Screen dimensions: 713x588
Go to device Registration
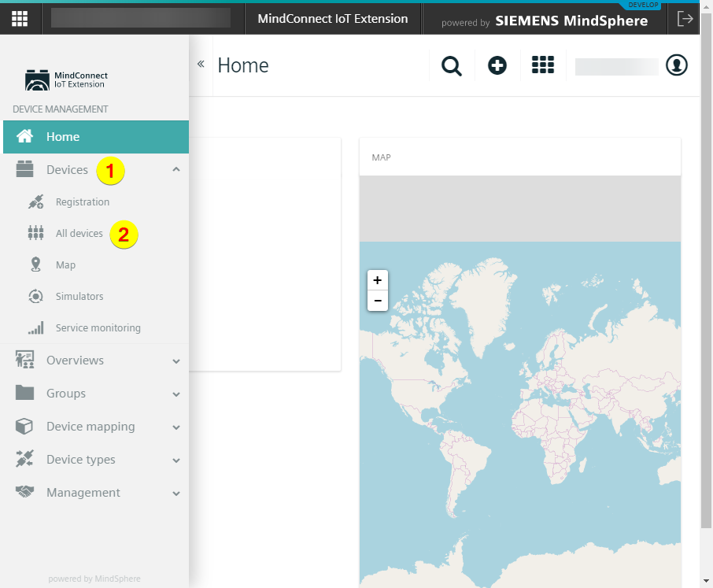pos(82,202)
